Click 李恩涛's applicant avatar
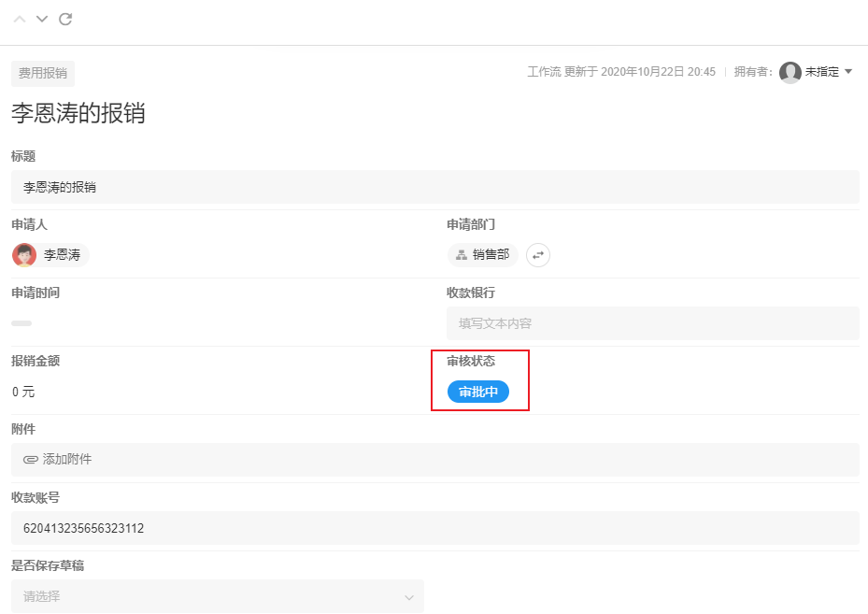Viewport: 868px width, 614px height. 24,255
